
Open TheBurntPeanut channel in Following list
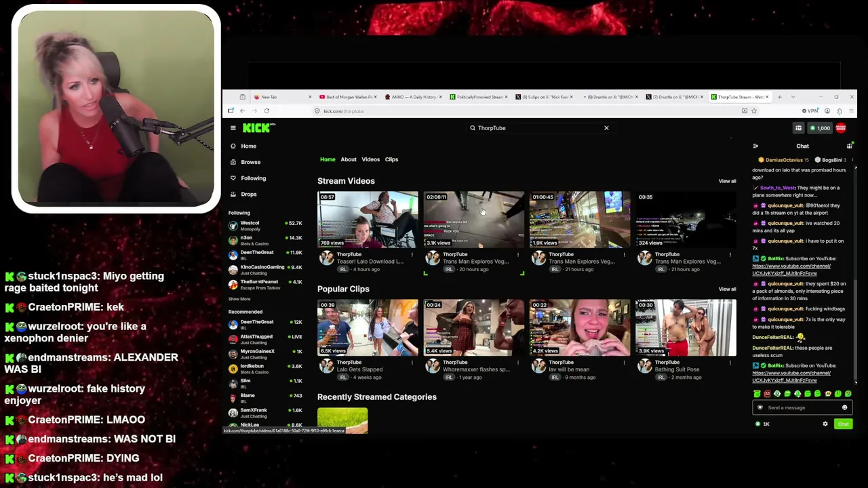pos(265,285)
